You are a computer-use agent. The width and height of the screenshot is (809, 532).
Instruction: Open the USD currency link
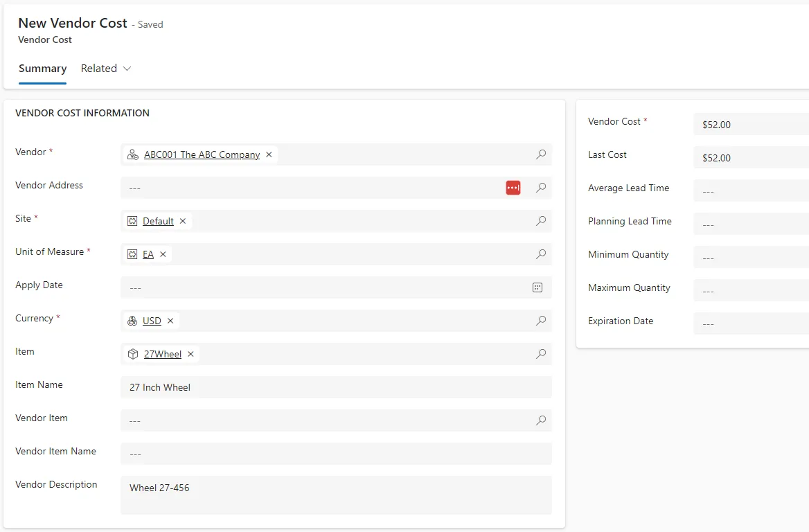tap(152, 321)
